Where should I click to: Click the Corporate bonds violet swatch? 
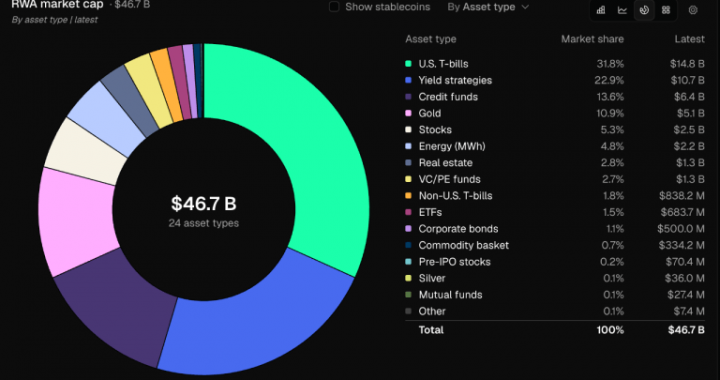pos(408,229)
